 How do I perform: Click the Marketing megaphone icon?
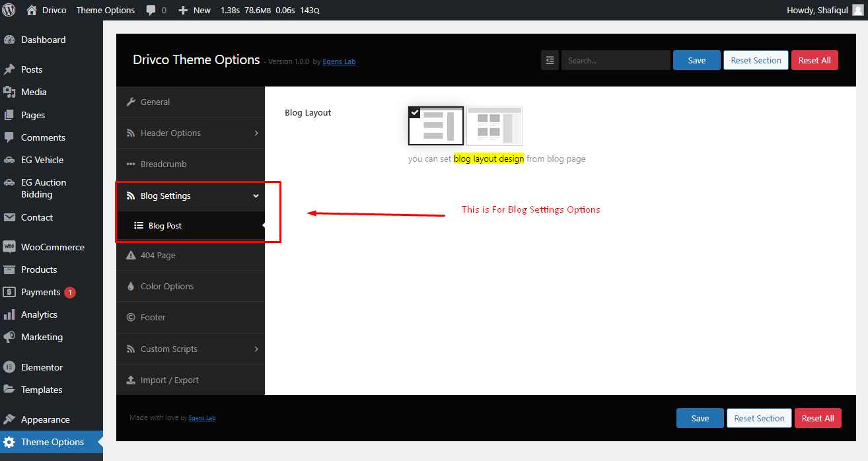click(9, 337)
